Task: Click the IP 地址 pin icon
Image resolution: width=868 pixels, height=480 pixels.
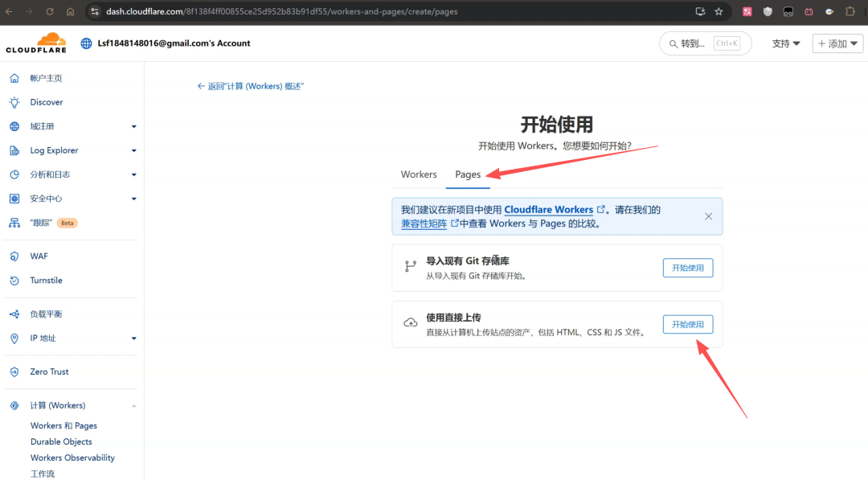Action: (14, 338)
